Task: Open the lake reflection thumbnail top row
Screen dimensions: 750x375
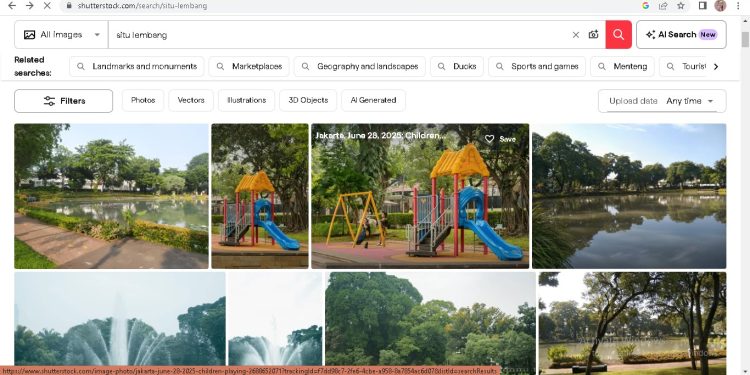Action: click(x=629, y=196)
